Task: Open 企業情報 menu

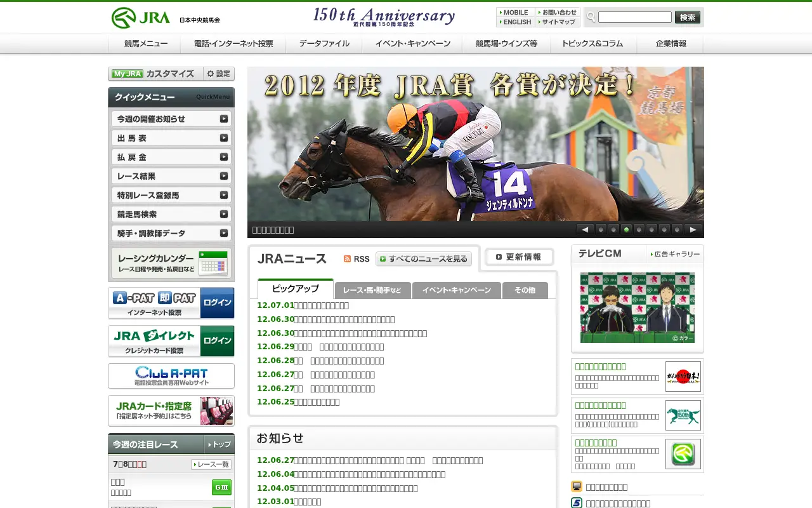Action: (x=671, y=44)
